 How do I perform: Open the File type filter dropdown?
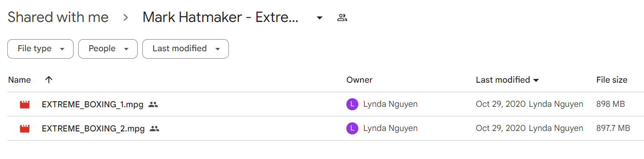(40, 49)
